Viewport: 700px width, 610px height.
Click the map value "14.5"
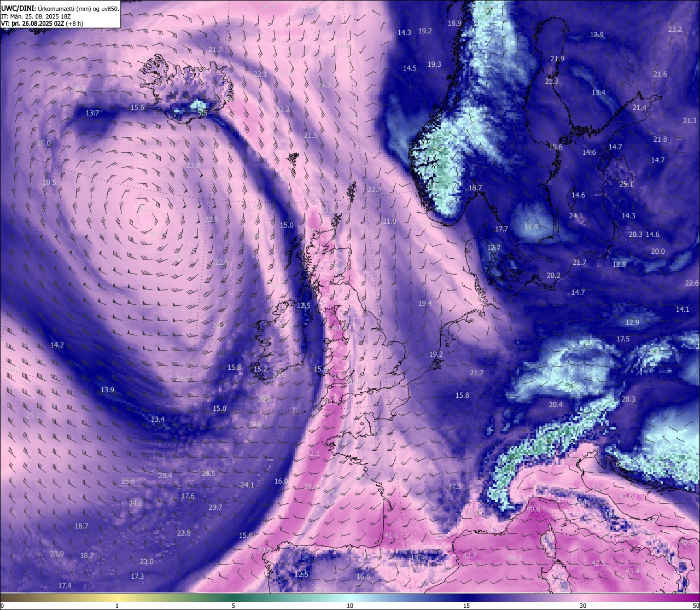click(x=410, y=68)
